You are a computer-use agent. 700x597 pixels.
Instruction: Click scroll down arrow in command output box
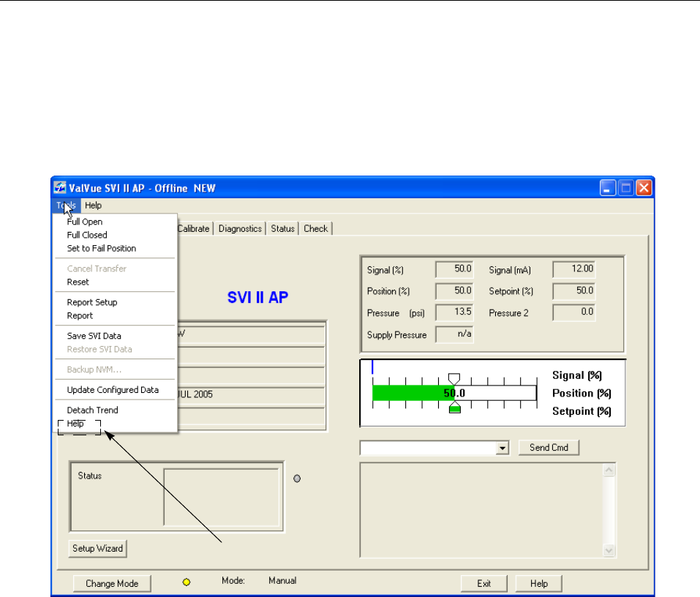click(x=609, y=551)
